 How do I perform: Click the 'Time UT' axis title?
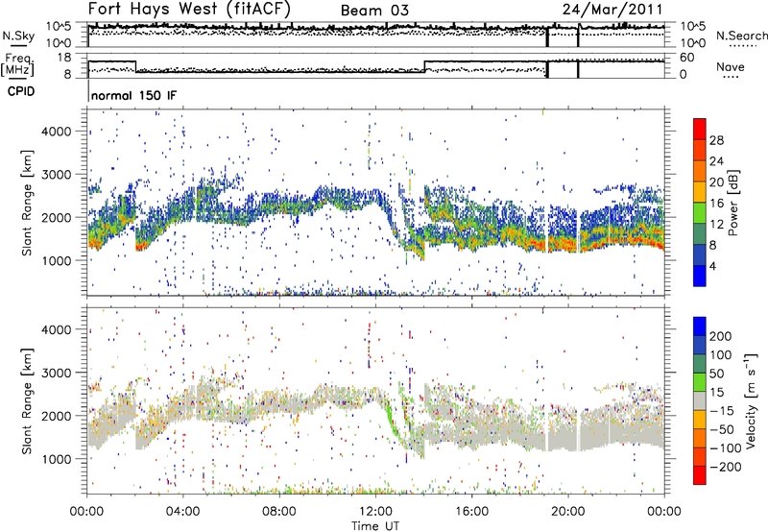pyautogui.click(x=375, y=526)
